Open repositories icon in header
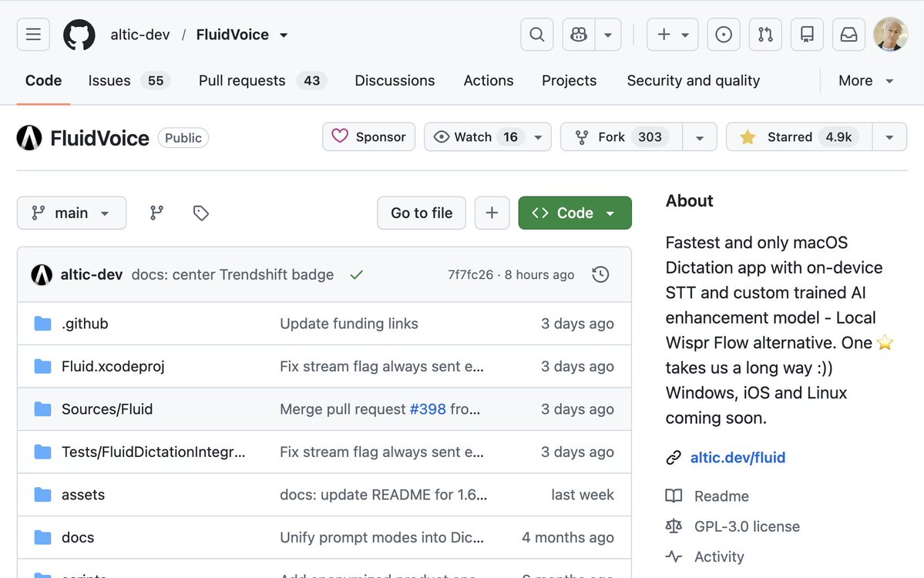This screenshot has height=578, width=924. click(x=808, y=34)
